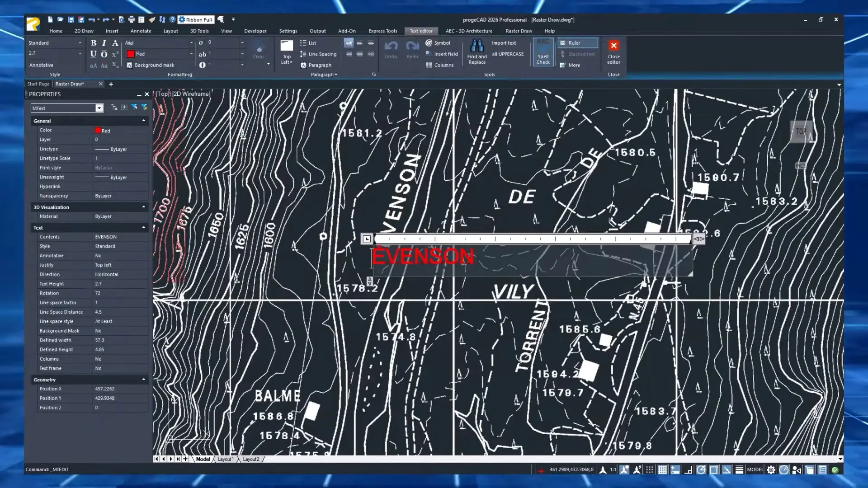This screenshot has width=868, height=488.
Task: Open Line Spacing options
Action: pyautogui.click(x=318, y=54)
